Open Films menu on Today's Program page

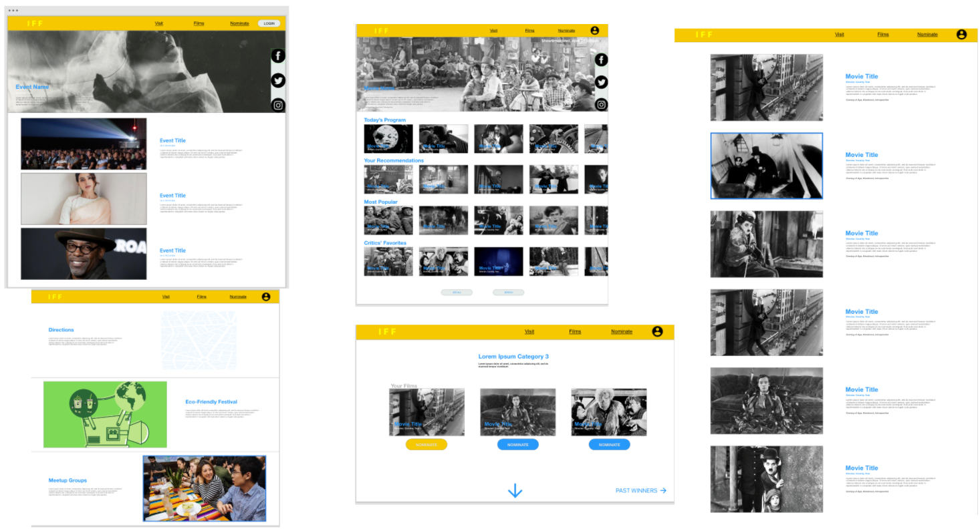pyautogui.click(x=529, y=31)
